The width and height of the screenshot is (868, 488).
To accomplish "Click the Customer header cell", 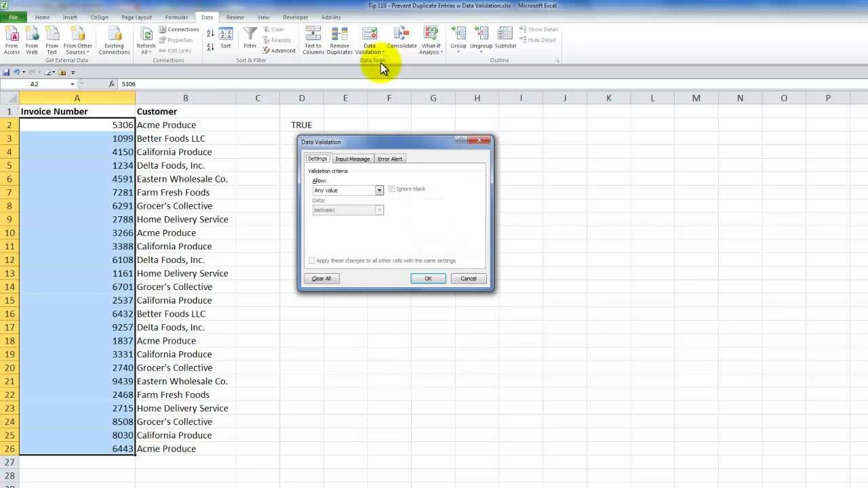I will click(185, 111).
